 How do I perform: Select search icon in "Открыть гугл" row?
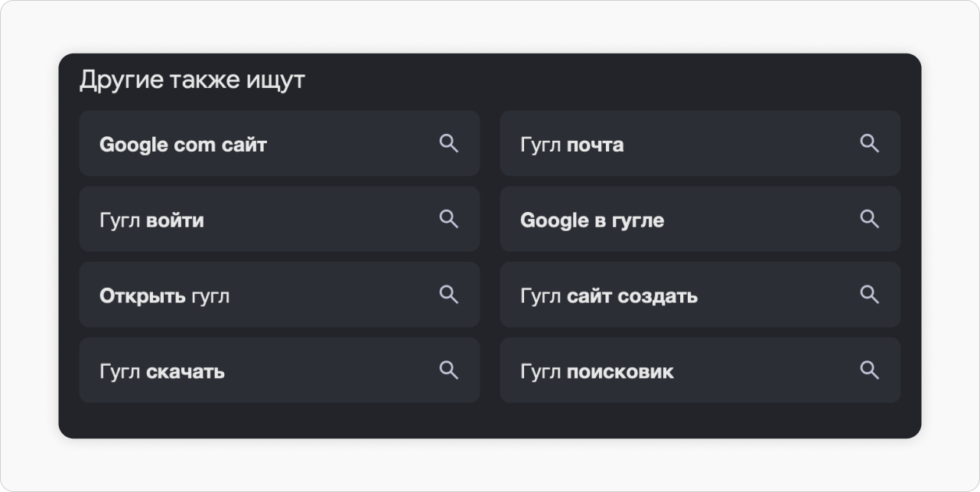(x=449, y=295)
